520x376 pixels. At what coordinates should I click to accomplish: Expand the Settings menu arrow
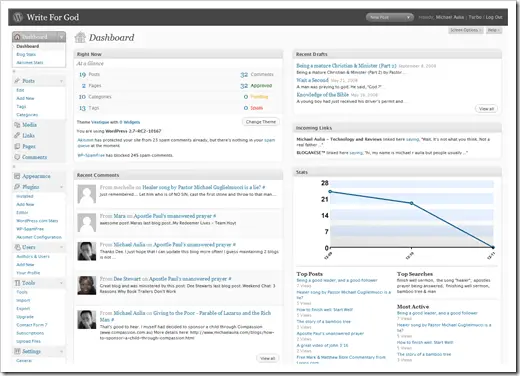pyautogui.click(x=62, y=351)
